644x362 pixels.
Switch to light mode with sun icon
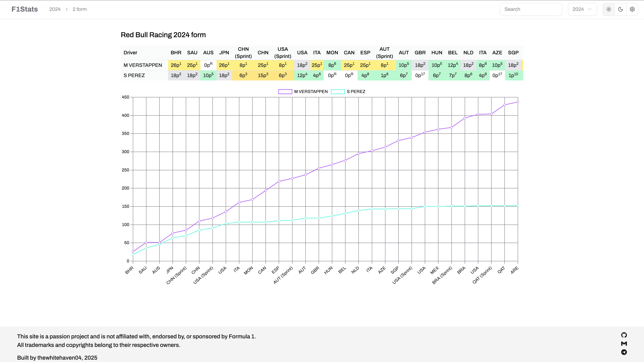pyautogui.click(x=609, y=9)
